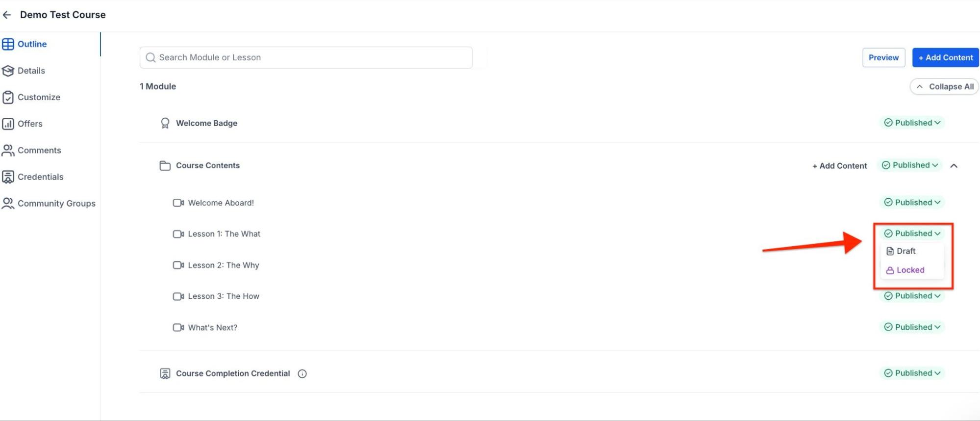The image size is (980, 421).
Task: Click the Collapse All button
Action: click(944, 87)
